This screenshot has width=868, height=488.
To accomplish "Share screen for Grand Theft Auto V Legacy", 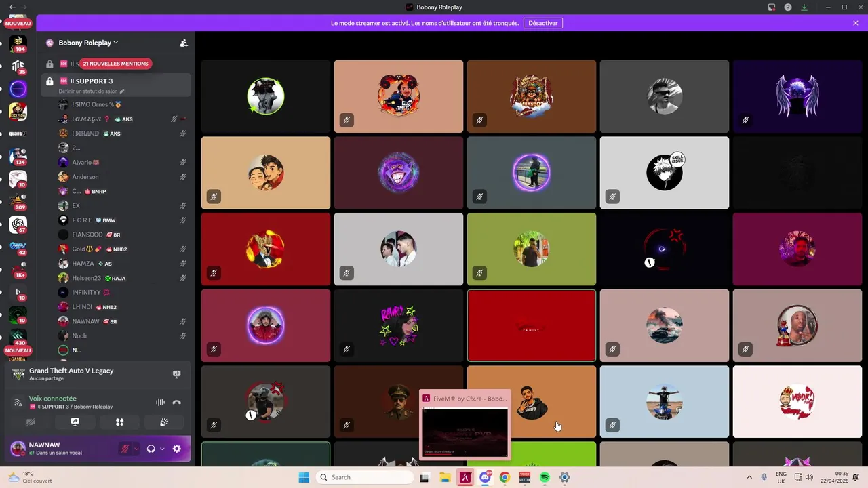I will [177, 374].
